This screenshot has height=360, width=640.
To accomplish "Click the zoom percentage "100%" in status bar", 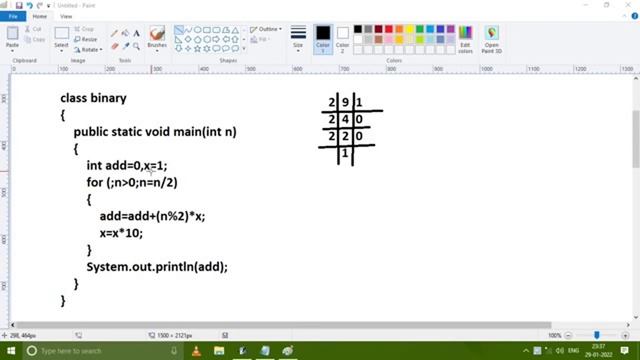I will (555, 336).
